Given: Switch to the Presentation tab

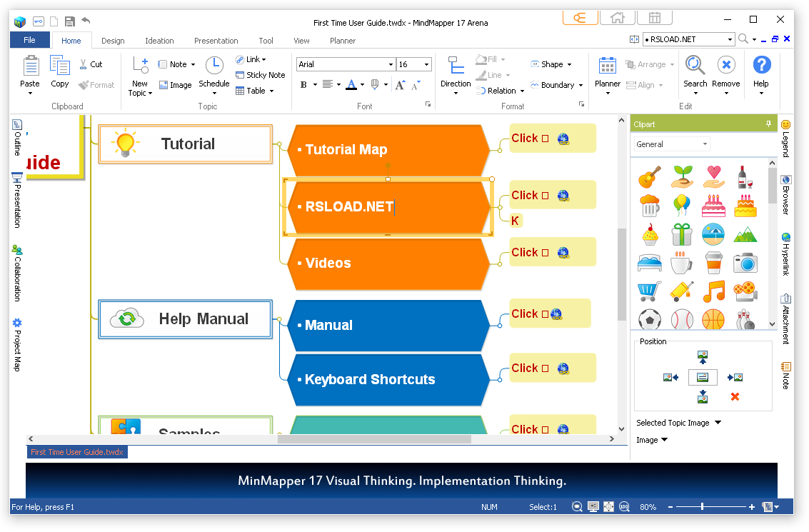Looking at the screenshot, I should (216, 41).
